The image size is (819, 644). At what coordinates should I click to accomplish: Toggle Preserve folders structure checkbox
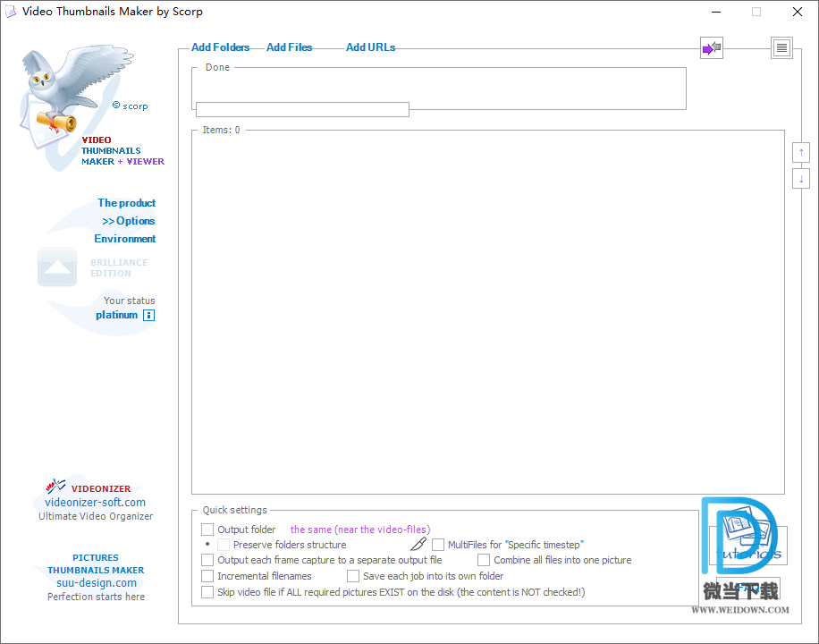(x=224, y=545)
